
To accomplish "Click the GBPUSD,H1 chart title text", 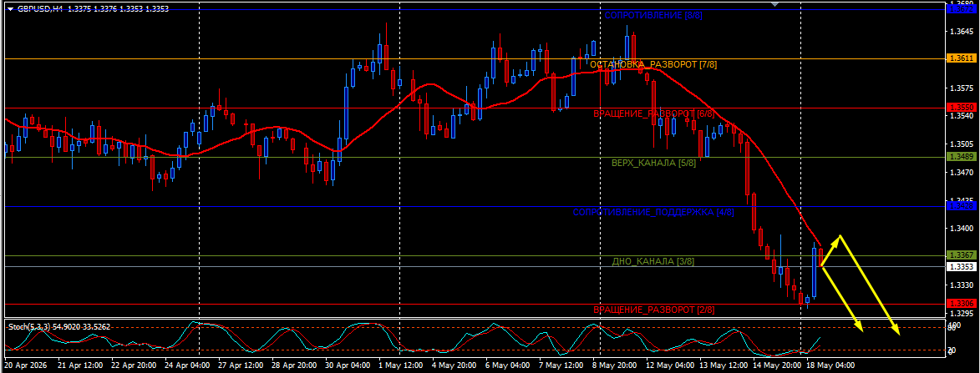I will click(x=40, y=9).
